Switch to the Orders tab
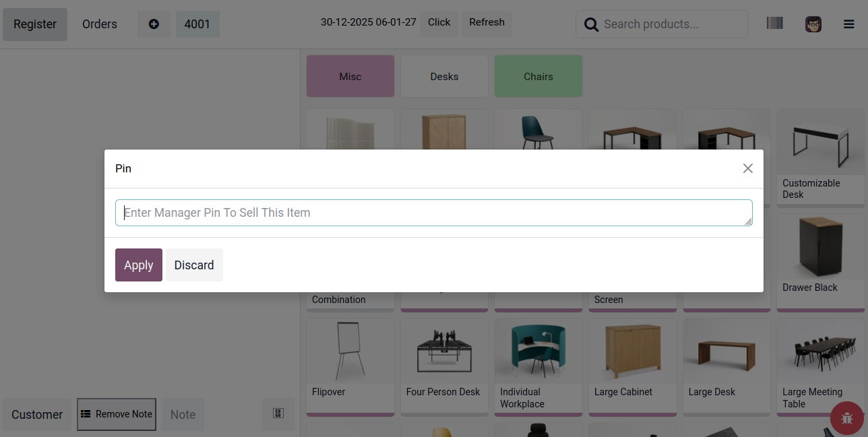 [100, 24]
